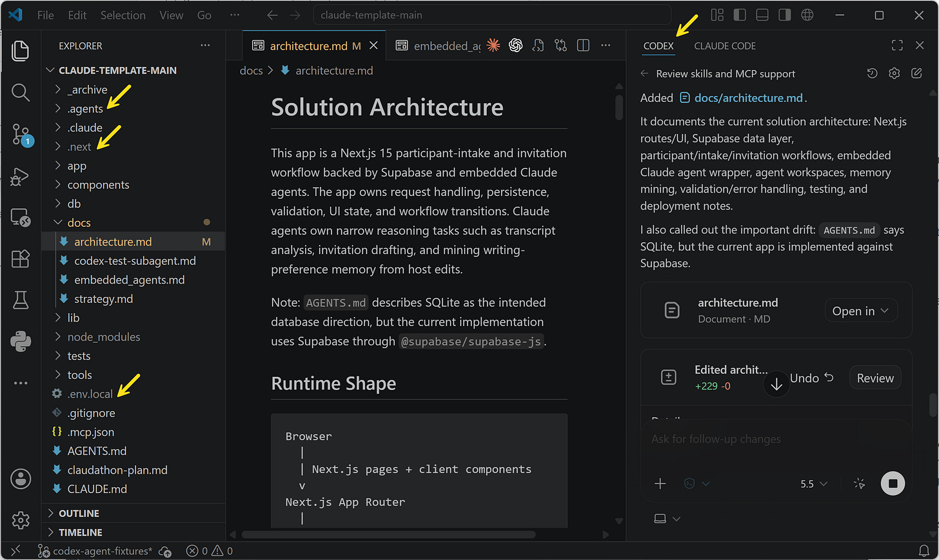Open the Remote Explorer view
Screen dimensions: 939x560
click(x=21, y=218)
